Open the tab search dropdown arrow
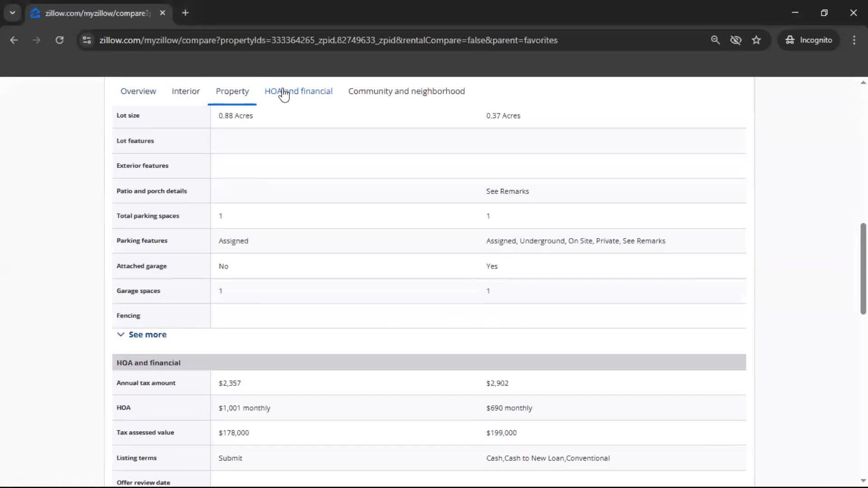This screenshot has width=868, height=488. 13,13
